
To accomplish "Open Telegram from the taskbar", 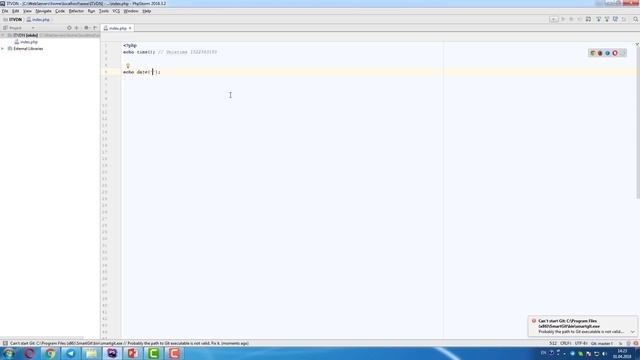I will [71, 353].
